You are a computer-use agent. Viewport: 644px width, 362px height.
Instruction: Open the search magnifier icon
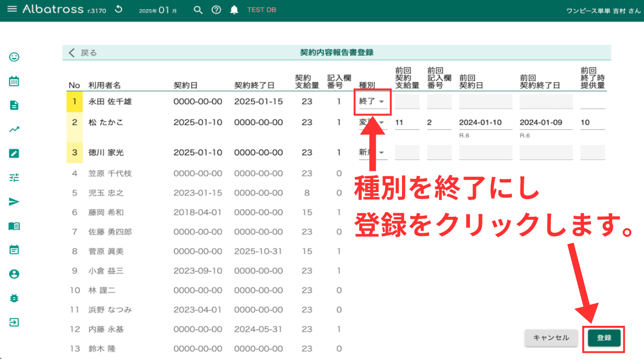tap(198, 10)
